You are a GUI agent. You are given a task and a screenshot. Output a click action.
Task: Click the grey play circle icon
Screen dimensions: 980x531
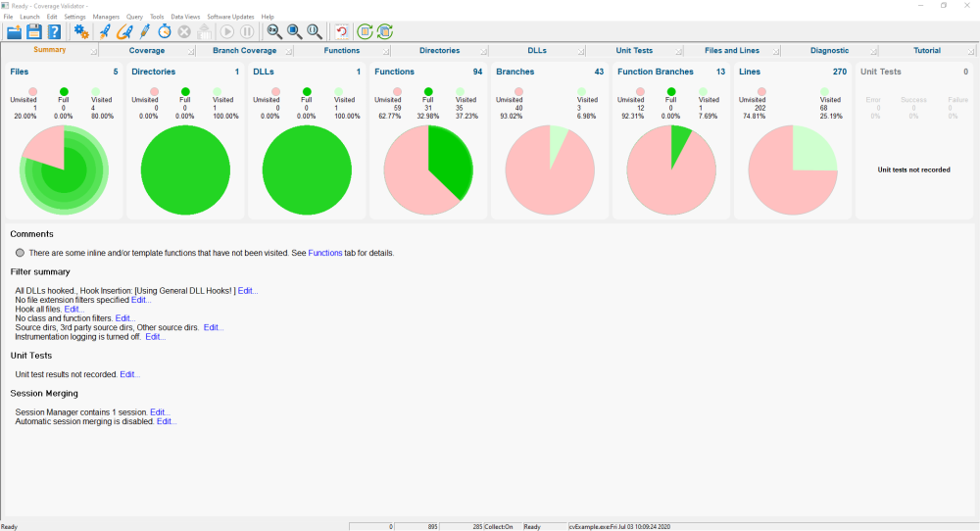(x=227, y=32)
